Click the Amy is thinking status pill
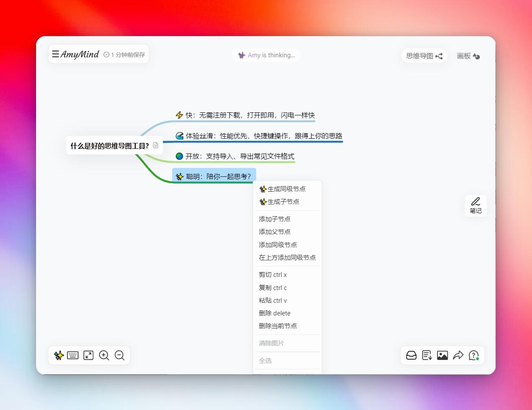The height and width of the screenshot is (410, 532). (267, 55)
